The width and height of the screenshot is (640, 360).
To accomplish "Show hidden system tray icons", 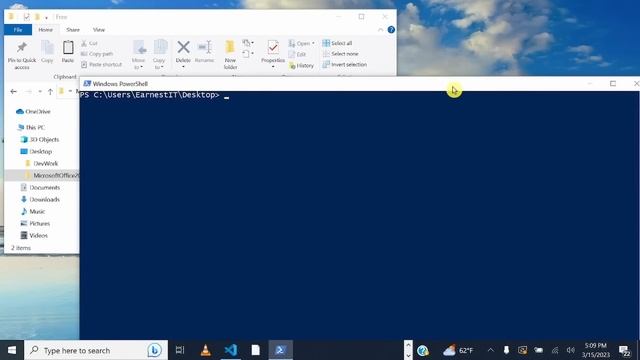I will coord(491,350).
